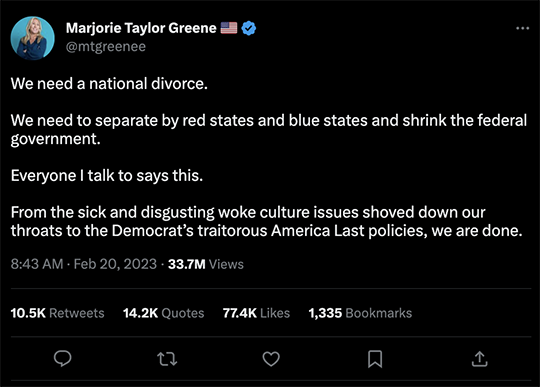Click the reply speech bubble icon

pyautogui.click(x=63, y=358)
